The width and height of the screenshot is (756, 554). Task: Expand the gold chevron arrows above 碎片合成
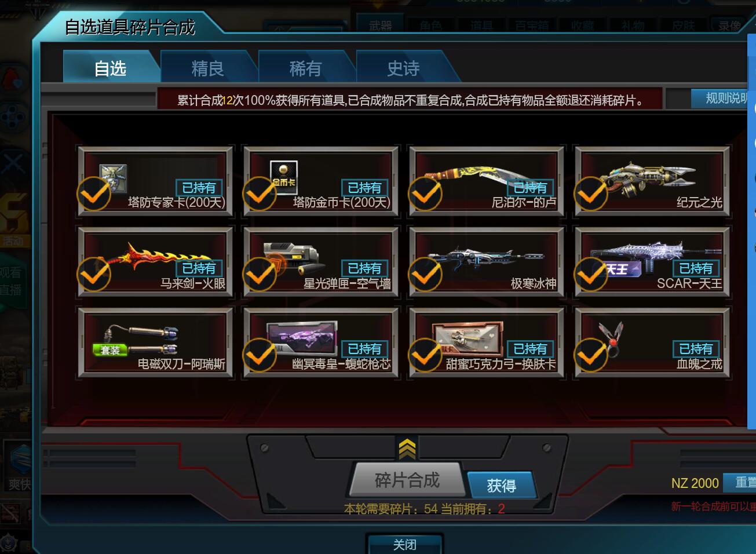[407, 448]
